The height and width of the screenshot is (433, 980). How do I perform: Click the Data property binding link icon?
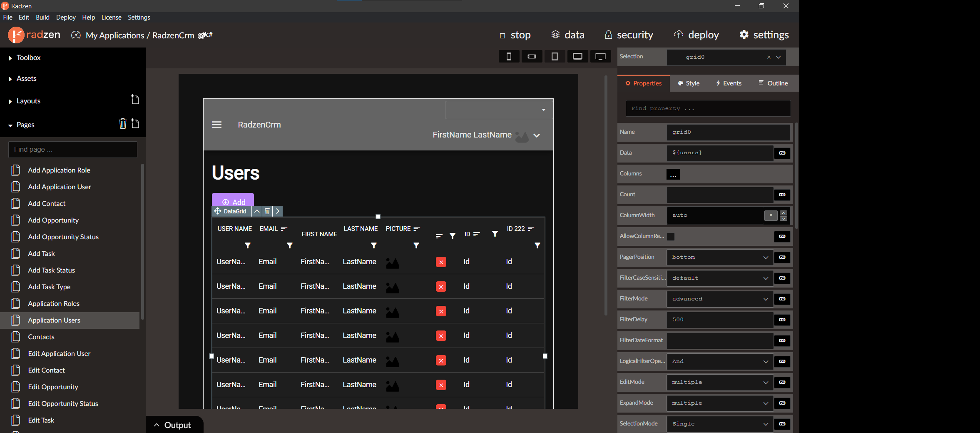(x=782, y=153)
